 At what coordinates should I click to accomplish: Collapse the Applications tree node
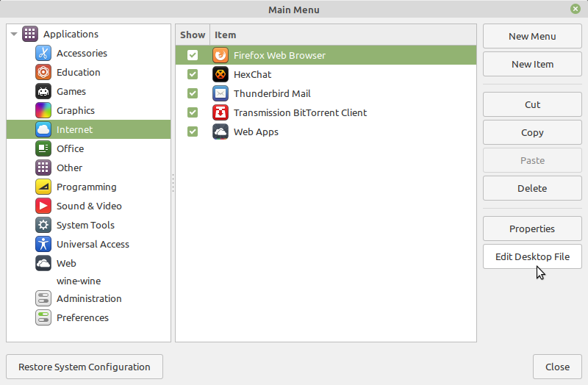click(14, 34)
